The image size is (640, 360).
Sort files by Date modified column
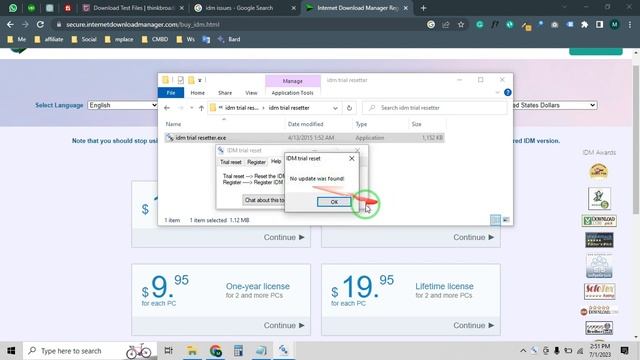(305, 124)
